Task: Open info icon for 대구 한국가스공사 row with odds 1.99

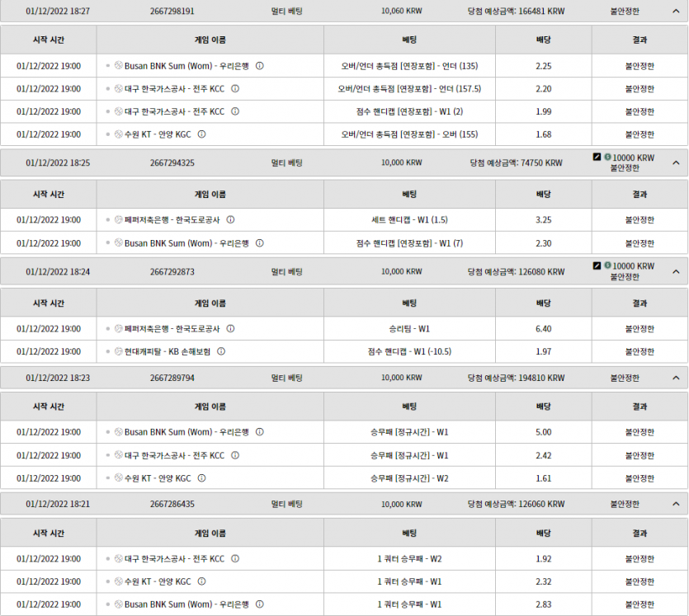Action: pos(235,111)
